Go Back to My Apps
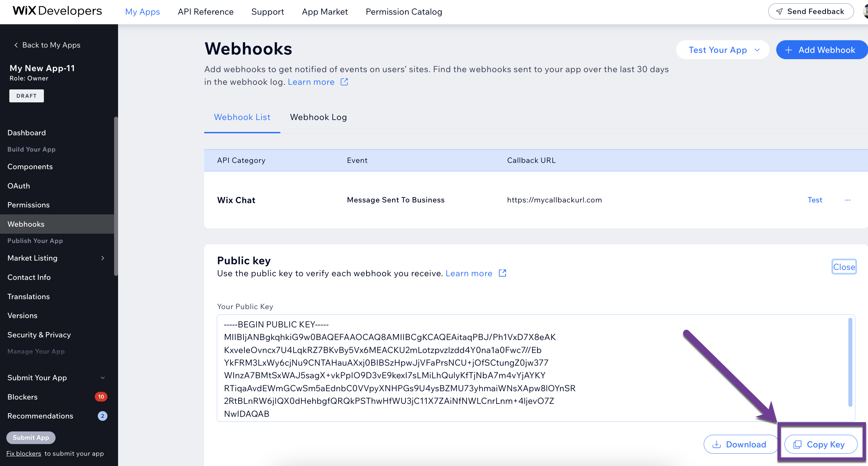868x466 pixels. [47, 45]
